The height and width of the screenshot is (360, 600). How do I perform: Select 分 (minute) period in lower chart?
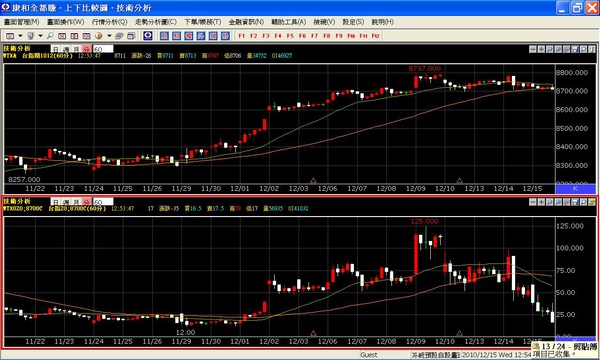(x=87, y=202)
